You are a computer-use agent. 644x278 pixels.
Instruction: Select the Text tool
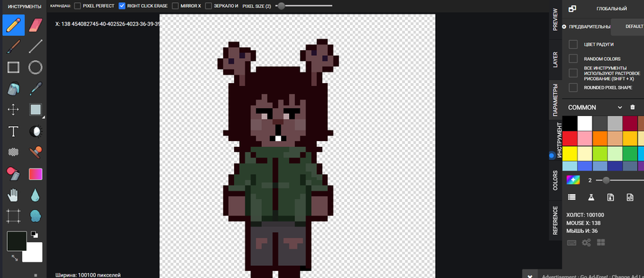14,131
